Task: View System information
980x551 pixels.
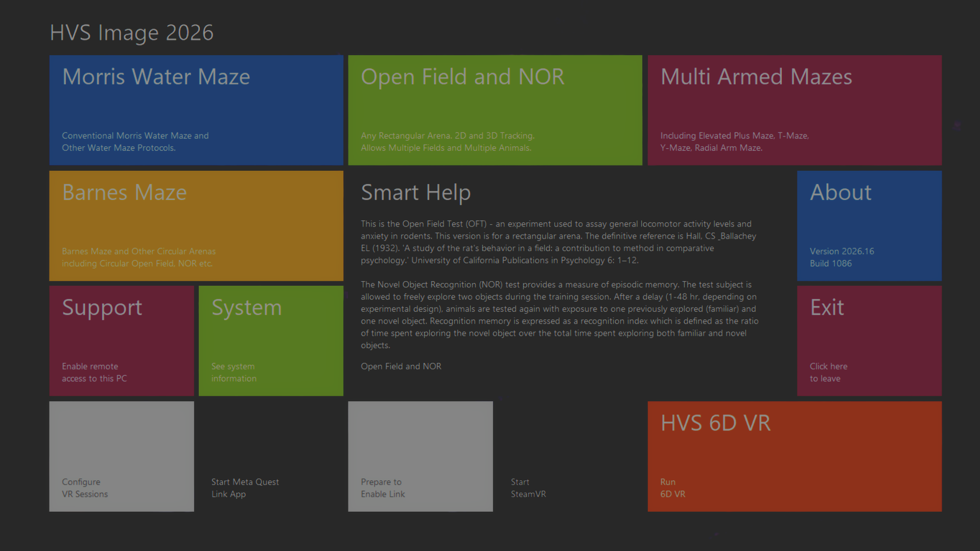Action: (270, 340)
